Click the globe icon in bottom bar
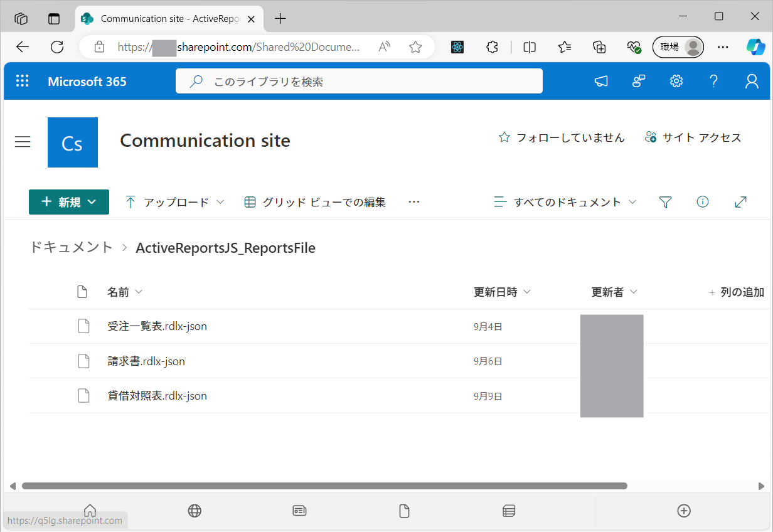The width and height of the screenshot is (773, 532). (x=195, y=511)
